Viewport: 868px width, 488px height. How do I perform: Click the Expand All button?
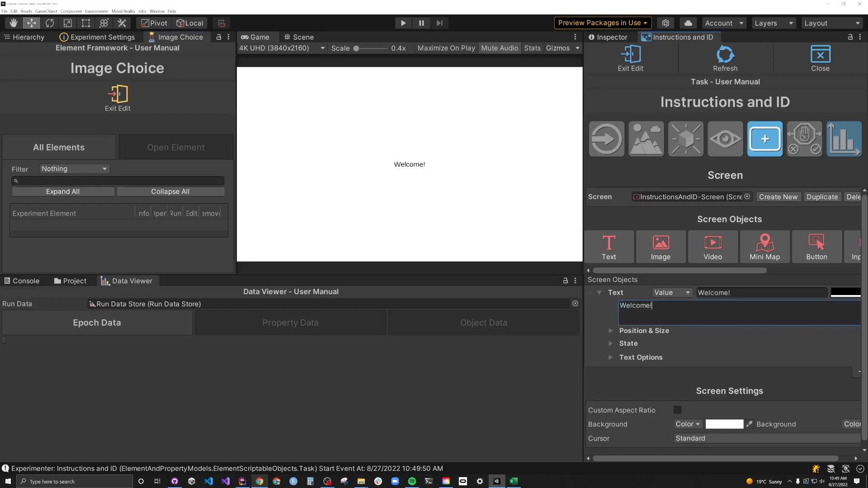point(63,192)
